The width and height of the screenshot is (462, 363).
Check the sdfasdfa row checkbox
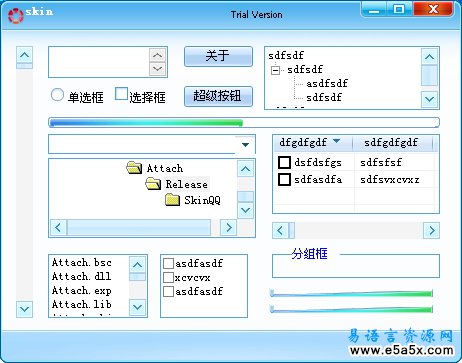click(284, 179)
